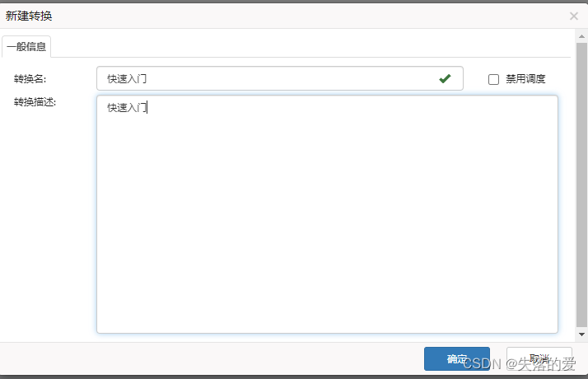
Task: Click inside the 转换描述 text area
Action: pyautogui.click(x=327, y=214)
